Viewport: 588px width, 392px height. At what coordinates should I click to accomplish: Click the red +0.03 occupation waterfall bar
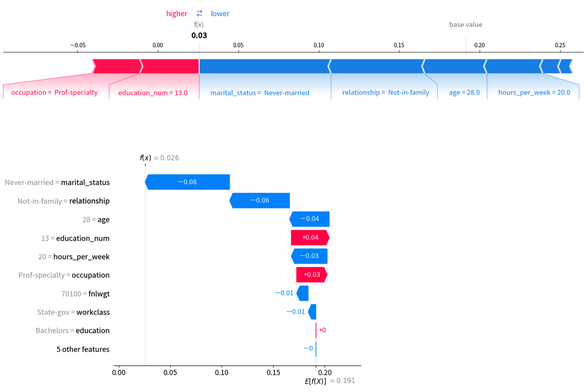(311, 275)
